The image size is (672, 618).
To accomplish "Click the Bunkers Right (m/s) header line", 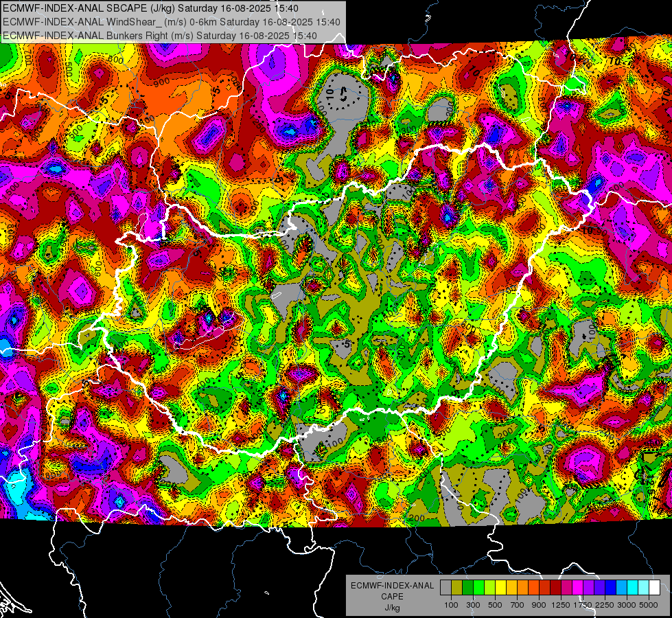I will 159,36.
